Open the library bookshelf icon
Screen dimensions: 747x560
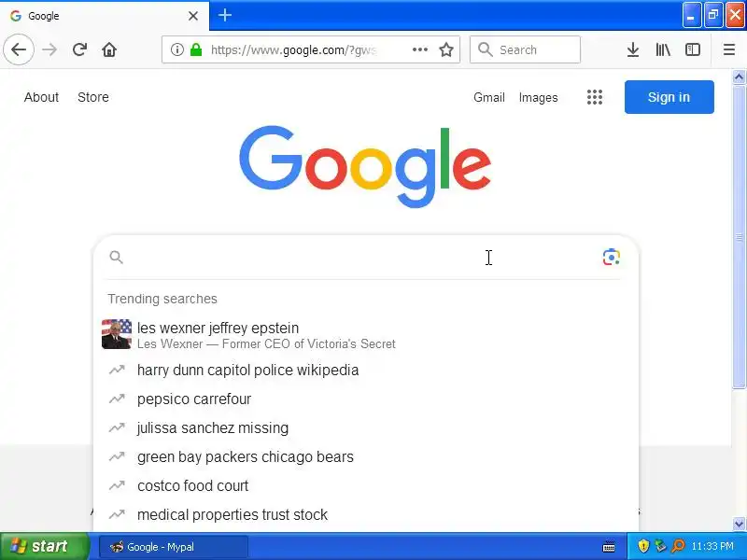(x=663, y=49)
